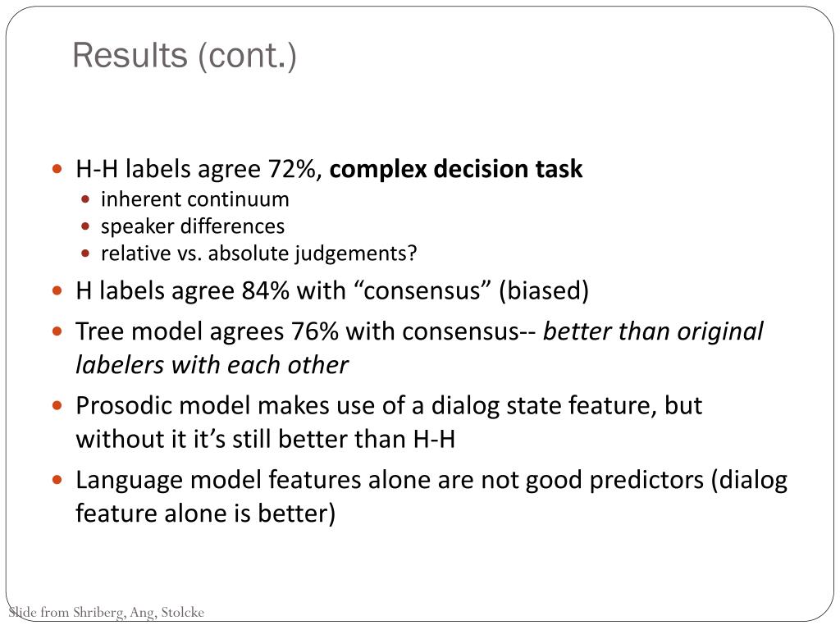Click the italic text 'labelers with each other'
The width and height of the screenshot is (840, 630).
212,365
